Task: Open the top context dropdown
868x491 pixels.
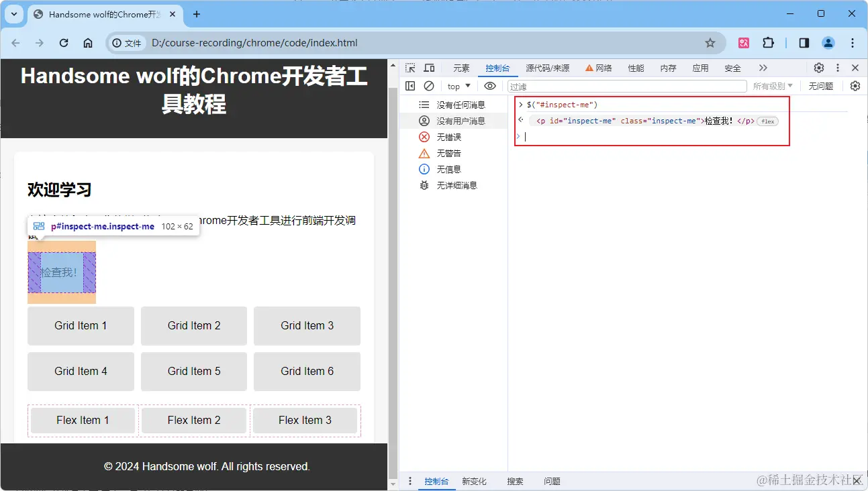Action: click(459, 87)
